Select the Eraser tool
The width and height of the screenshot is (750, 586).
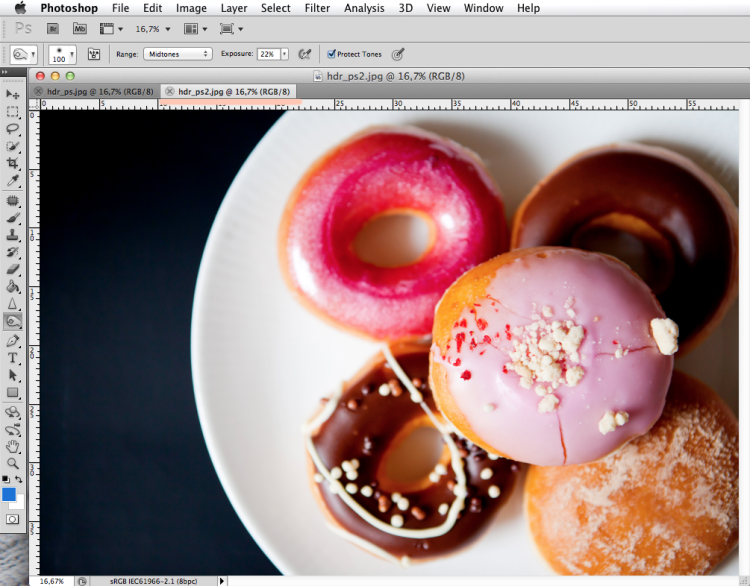click(12, 269)
